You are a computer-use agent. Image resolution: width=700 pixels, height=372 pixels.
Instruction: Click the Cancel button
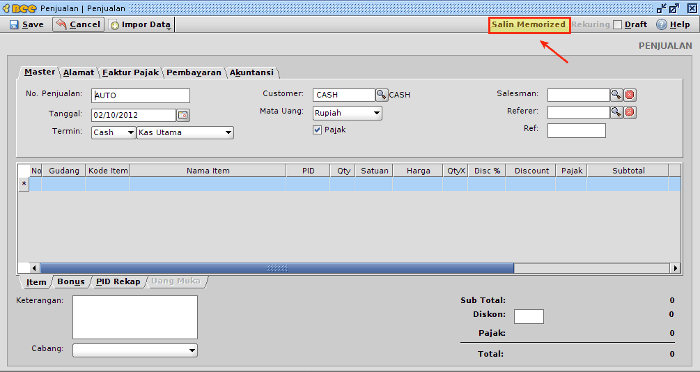coord(79,25)
